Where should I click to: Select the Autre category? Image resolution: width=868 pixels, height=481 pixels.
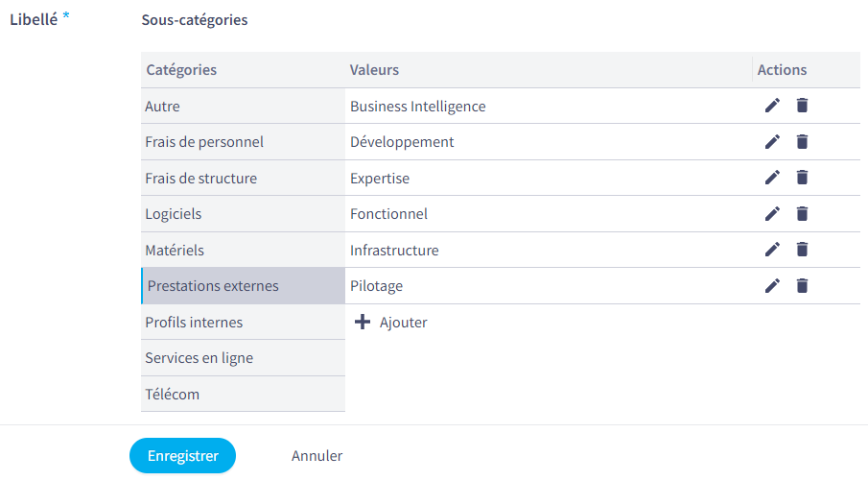pyautogui.click(x=243, y=106)
